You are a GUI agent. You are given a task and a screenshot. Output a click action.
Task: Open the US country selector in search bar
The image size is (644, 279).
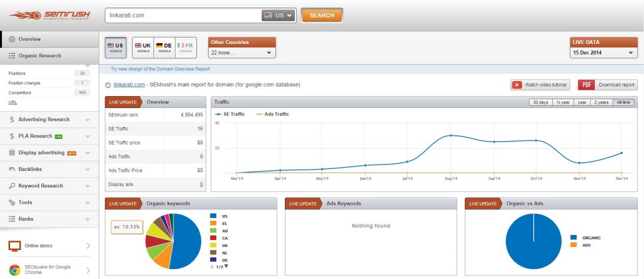point(279,15)
